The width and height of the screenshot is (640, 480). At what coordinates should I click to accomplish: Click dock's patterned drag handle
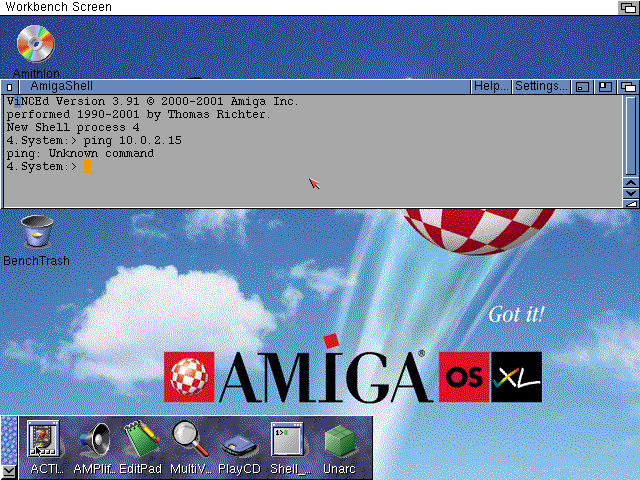tap(9, 440)
